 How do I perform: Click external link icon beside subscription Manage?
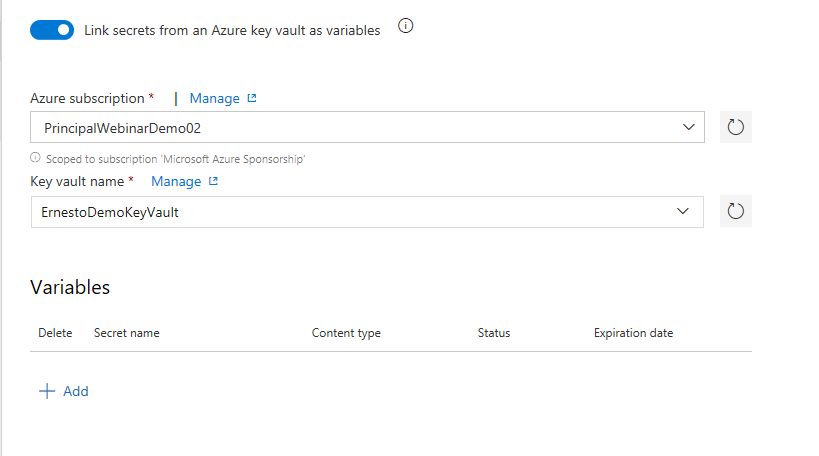click(x=252, y=98)
